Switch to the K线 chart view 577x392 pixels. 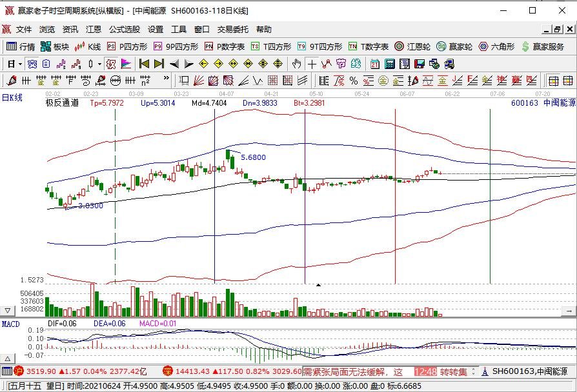pyautogui.click(x=88, y=46)
